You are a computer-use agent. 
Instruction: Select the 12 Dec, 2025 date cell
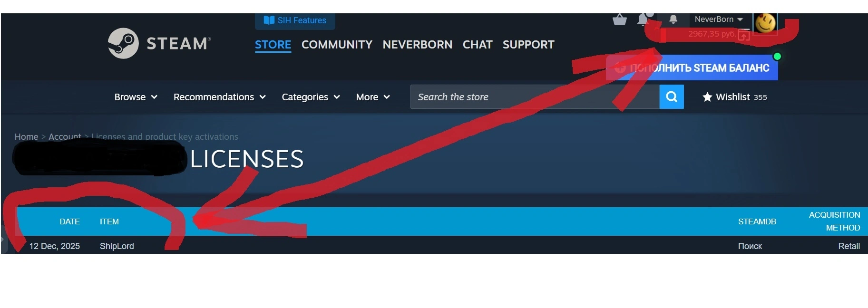click(55, 246)
